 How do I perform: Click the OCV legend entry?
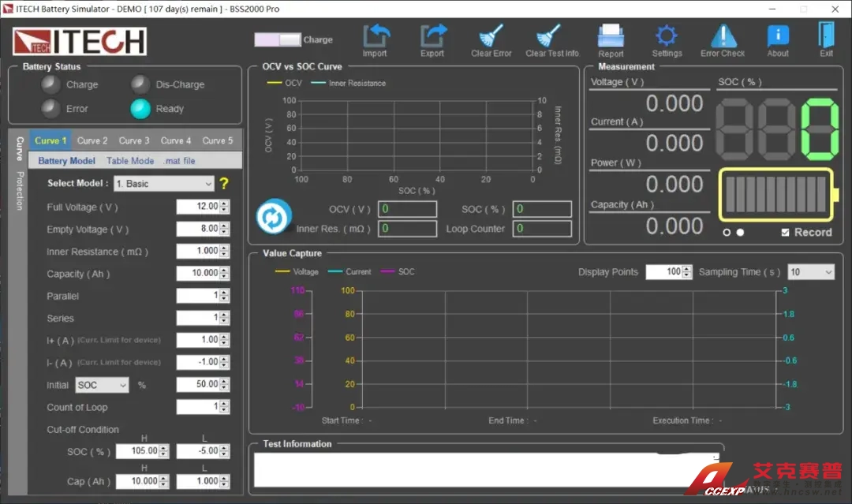(x=285, y=83)
